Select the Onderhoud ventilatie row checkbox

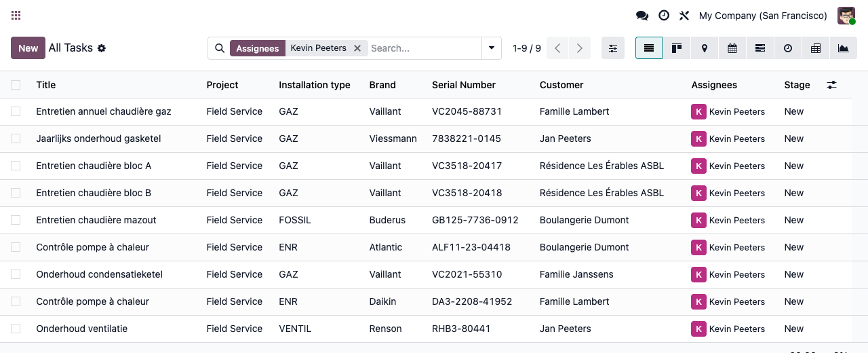click(x=16, y=329)
